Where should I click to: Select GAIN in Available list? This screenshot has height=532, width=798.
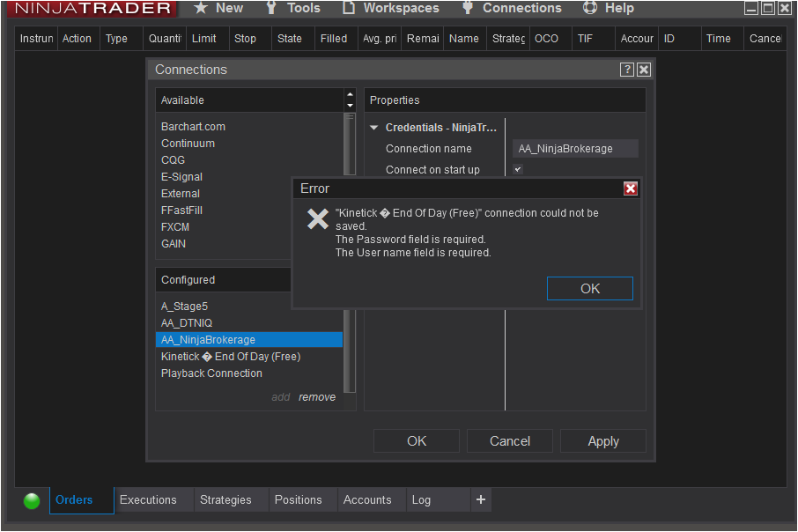coord(174,244)
